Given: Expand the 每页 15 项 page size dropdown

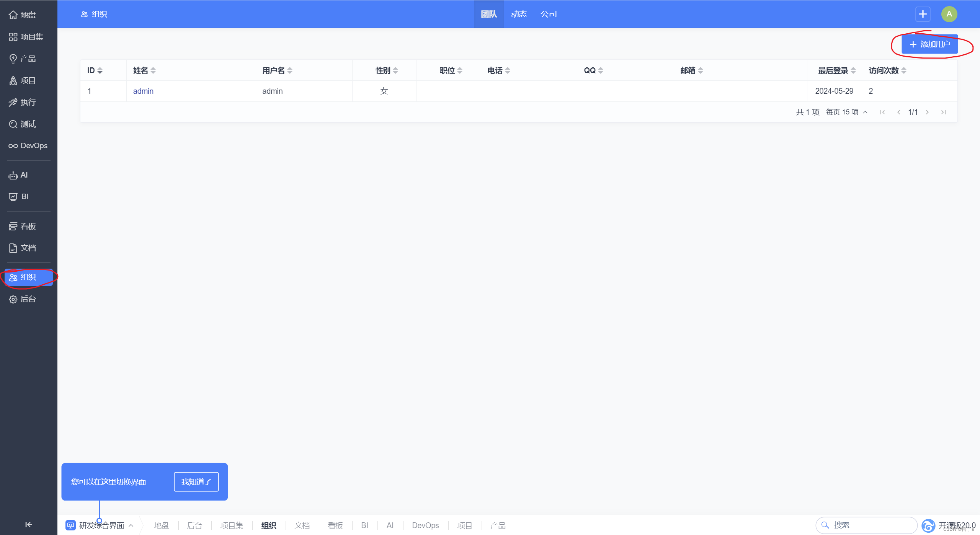Looking at the screenshot, I should [846, 112].
